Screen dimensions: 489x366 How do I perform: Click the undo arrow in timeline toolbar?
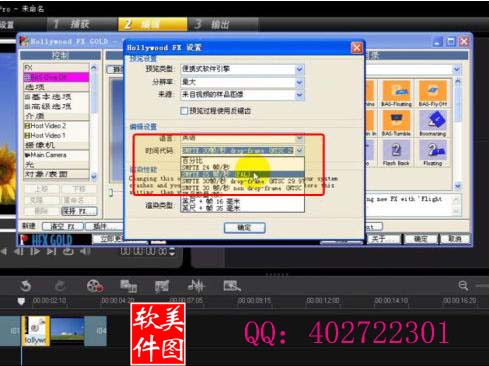click(x=26, y=286)
